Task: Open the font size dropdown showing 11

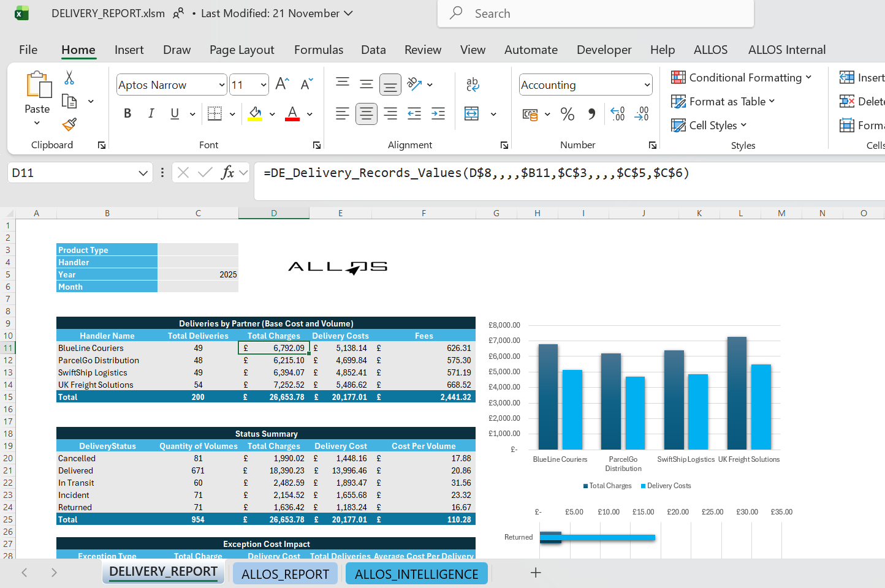Action: click(264, 85)
